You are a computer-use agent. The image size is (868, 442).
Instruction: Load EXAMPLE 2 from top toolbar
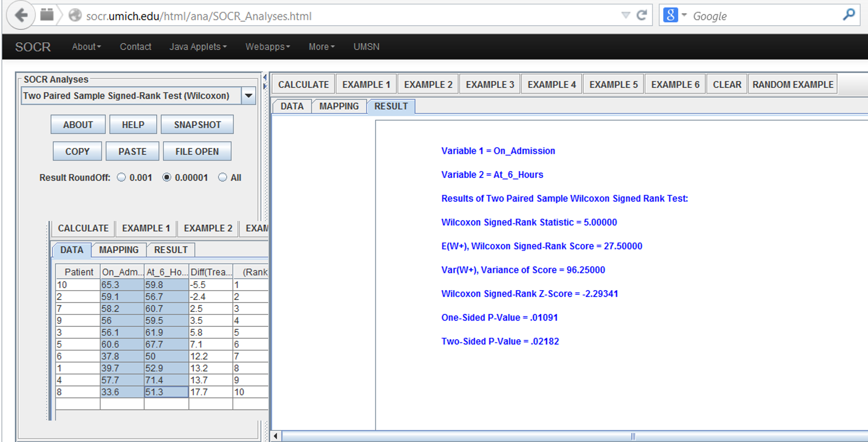428,84
